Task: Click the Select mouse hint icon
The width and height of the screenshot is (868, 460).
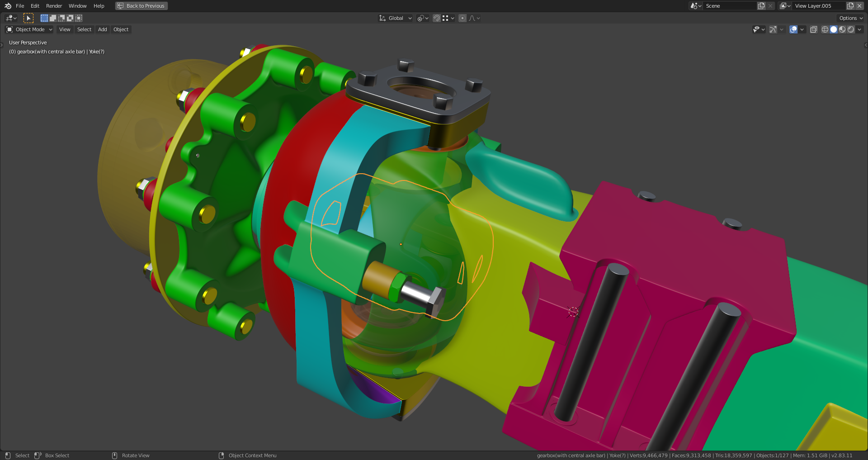Action: pos(8,455)
